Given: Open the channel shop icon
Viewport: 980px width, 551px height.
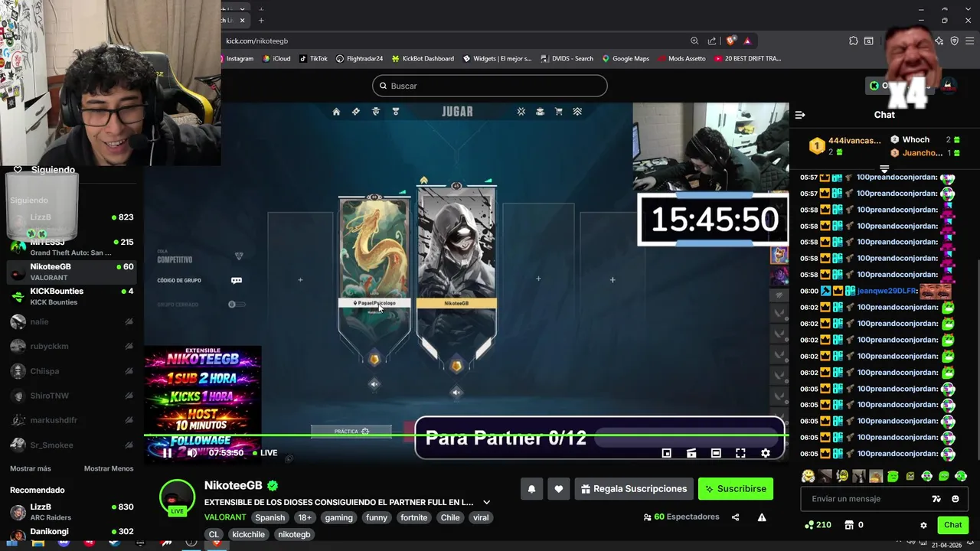Looking at the screenshot, I should (849, 525).
